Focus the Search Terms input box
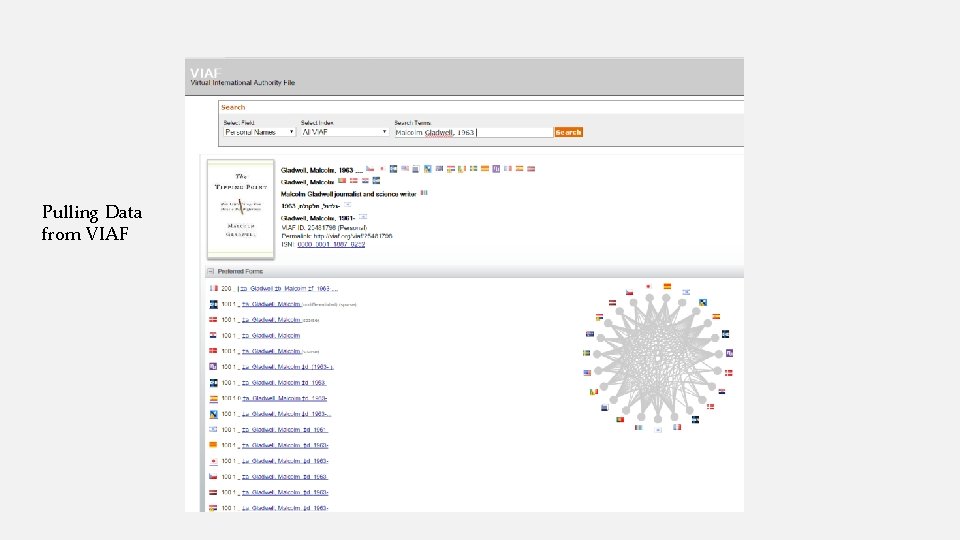Image resolution: width=960 pixels, height=540 pixels. coord(474,132)
